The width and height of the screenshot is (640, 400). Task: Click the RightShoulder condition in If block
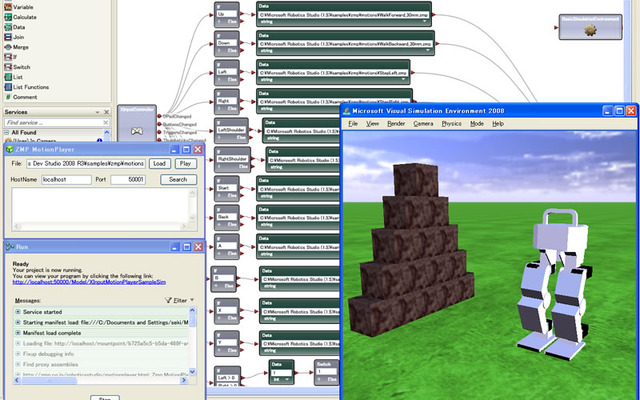(232, 159)
